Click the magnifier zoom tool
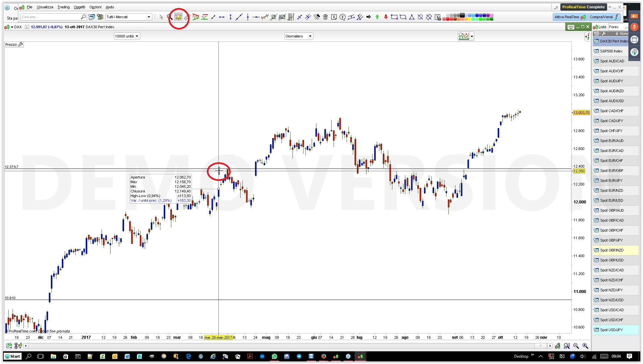Screen dimensions: 643x364 tap(170, 17)
